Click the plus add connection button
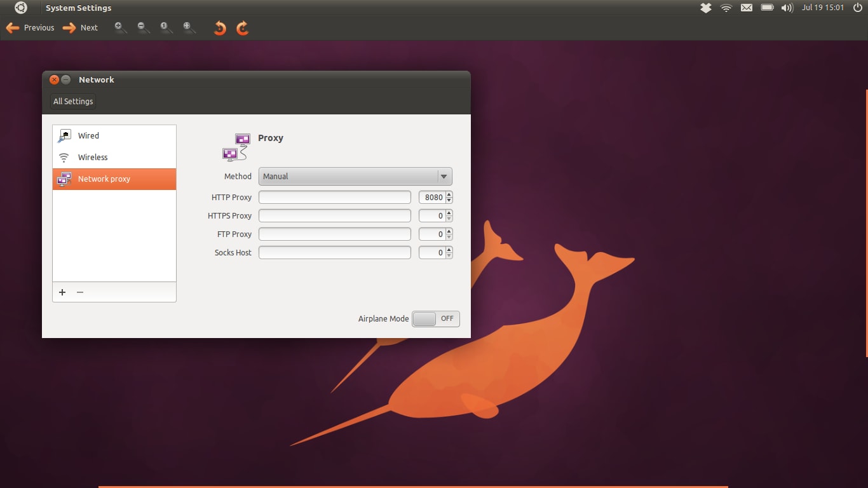Screen dimensions: 868x488 [62, 292]
